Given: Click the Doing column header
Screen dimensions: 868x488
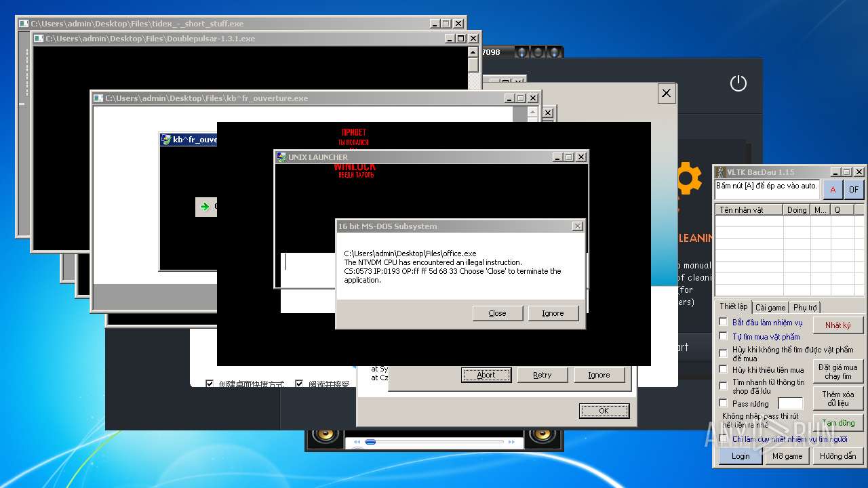Looking at the screenshot, I should coord(797,210).
